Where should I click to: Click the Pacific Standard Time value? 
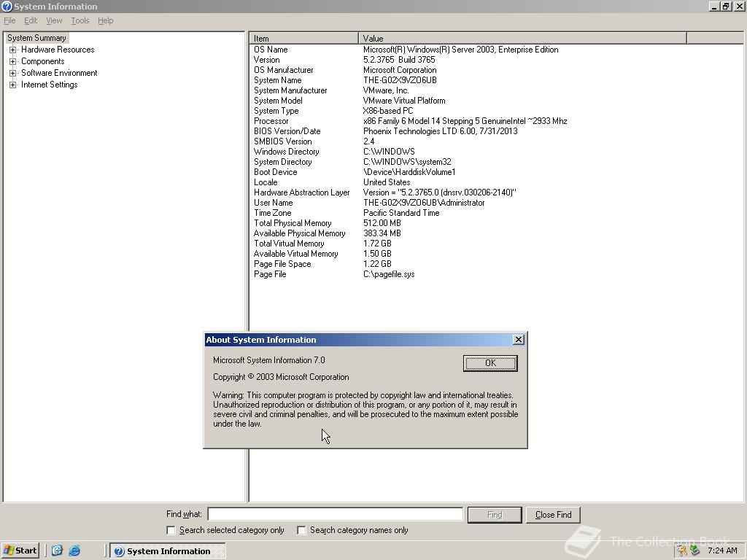point(401,213)
